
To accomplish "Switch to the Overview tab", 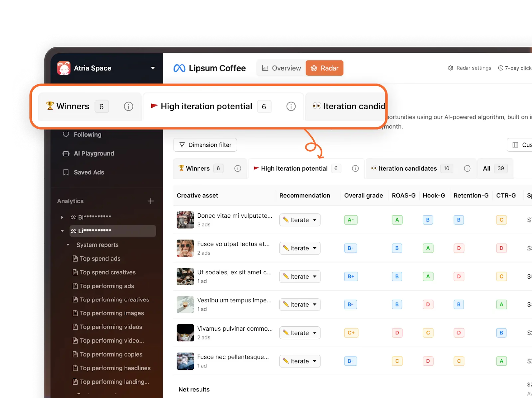I will click(x=281, y=68).
